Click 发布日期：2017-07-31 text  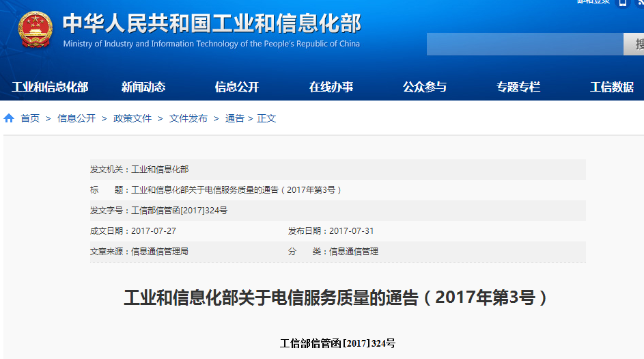[x=331, y=231]
